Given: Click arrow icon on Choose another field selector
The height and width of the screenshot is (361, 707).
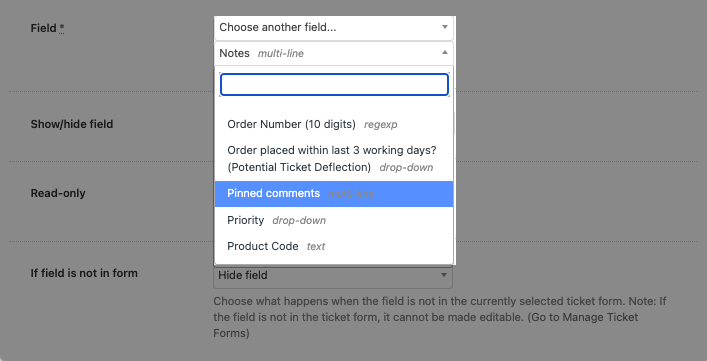Looking at the screenshot, I should [445, 27].
